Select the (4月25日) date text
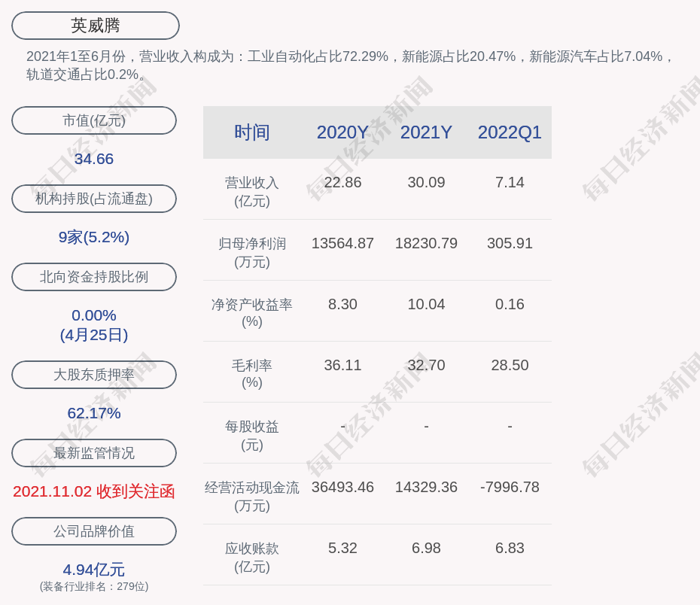This screenshot has width=700, height=605. (94, 335)
